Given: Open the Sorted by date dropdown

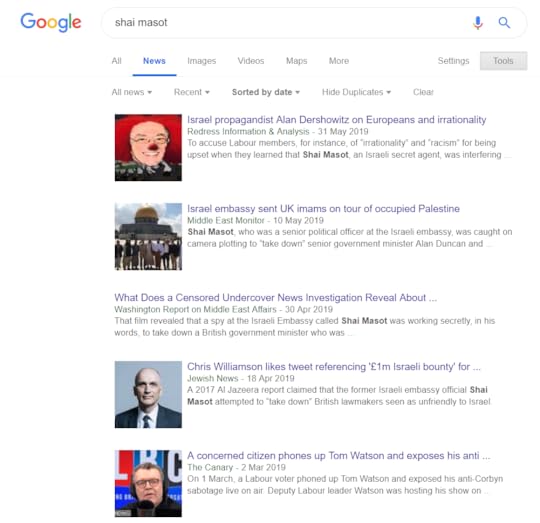Looking at the screenshot, I should (266, 92).
